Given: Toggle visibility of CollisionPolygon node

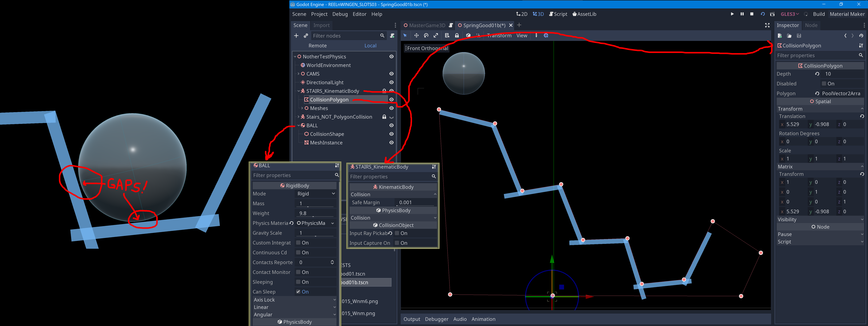Looking at the screenshot, I should pos(392,100).
